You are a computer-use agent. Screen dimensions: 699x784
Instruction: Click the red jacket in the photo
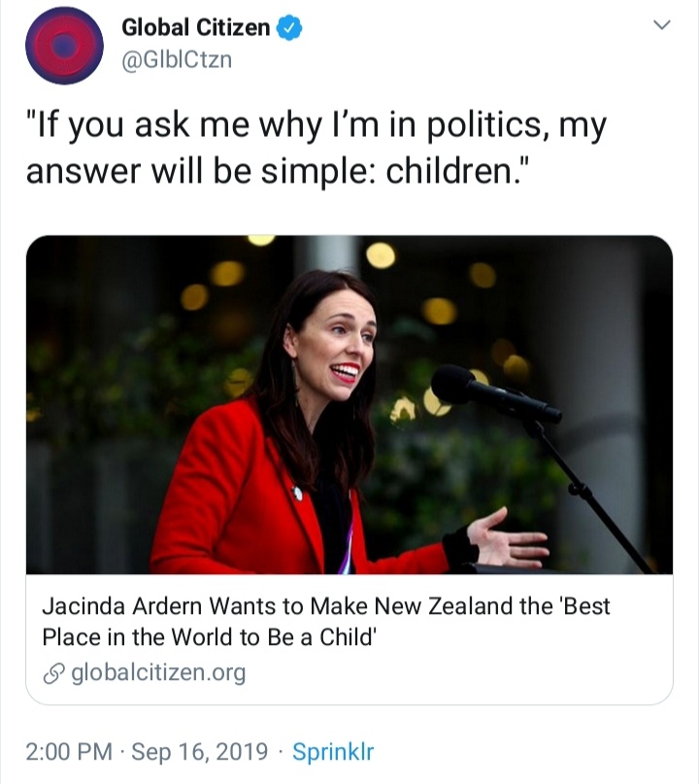233,505
